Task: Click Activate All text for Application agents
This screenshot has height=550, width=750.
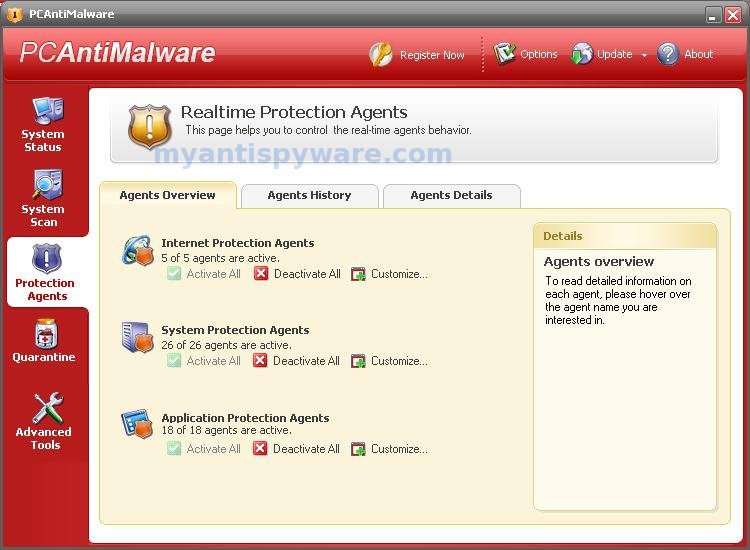Action: tap(213, 449)
